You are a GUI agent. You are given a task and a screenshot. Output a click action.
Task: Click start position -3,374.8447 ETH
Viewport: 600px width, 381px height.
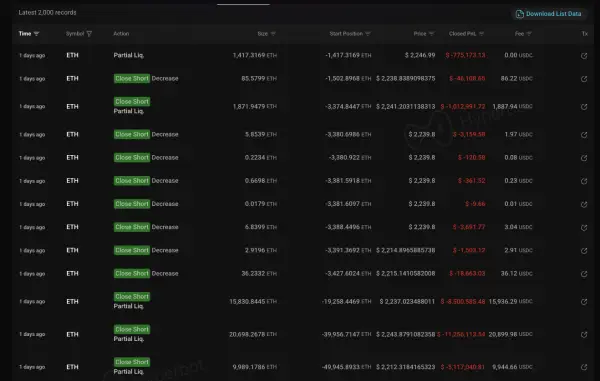coord(348,106)
